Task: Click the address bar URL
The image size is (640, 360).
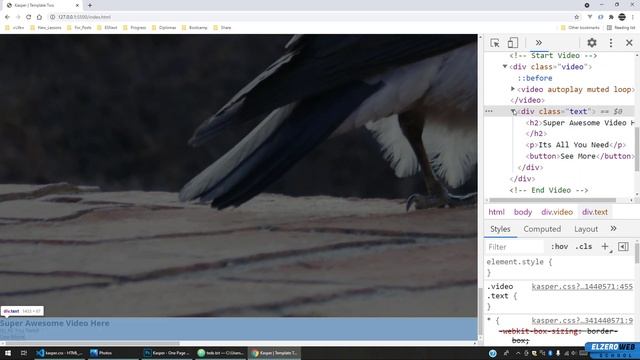Action: click(84, 17)
